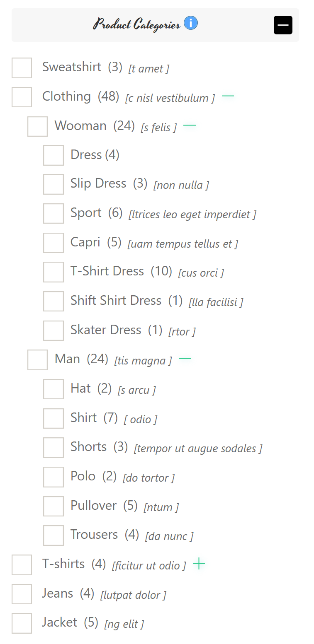Choose the Trousers category label
Viewport: 314px width, 644px height.
coord(94,535)
